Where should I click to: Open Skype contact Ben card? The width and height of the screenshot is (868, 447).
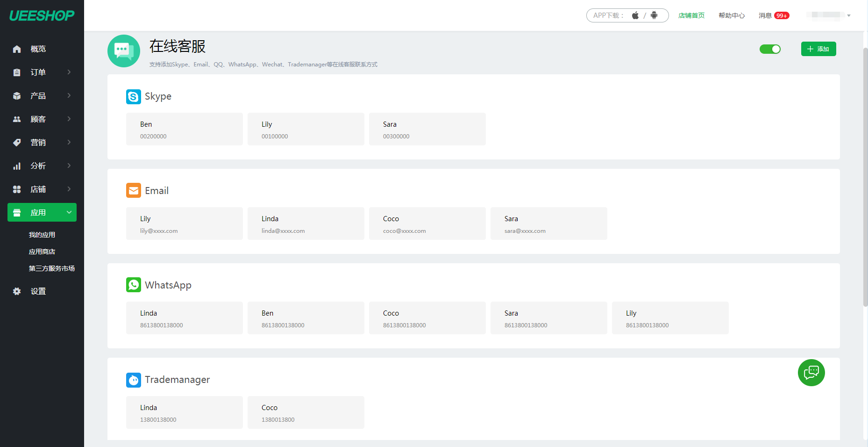(185, 129)
